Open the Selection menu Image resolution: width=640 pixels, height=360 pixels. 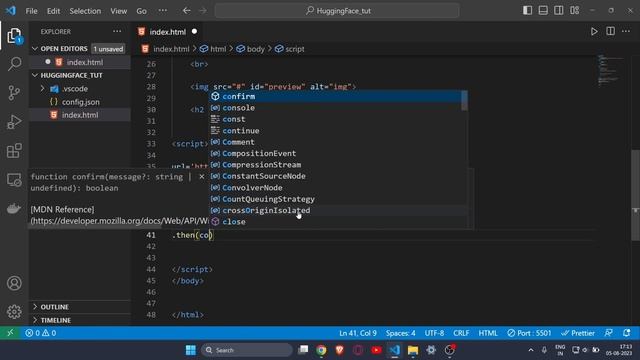(85, 11)
